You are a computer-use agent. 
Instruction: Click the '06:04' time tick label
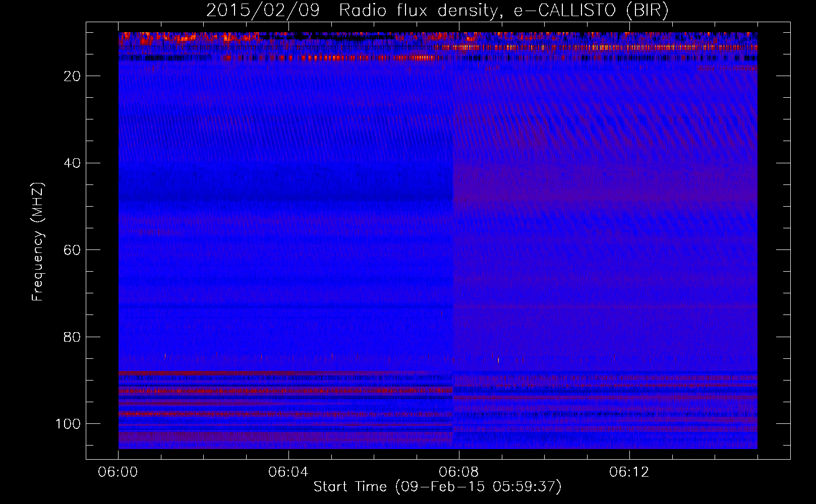tap(288, 472)
